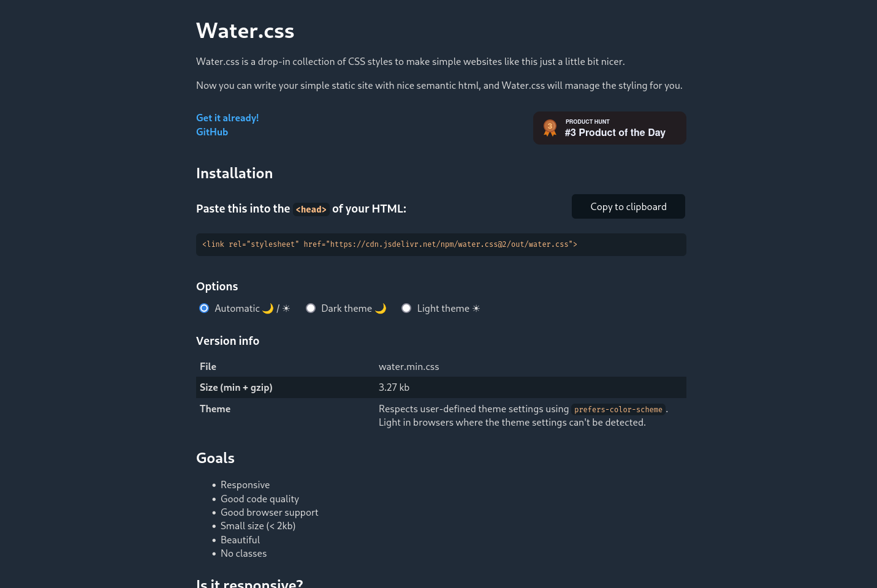Screen dimensions: 877x588
Task: Select the Light theme radio button
Action: pyautogui.click(x=406, y=308)
